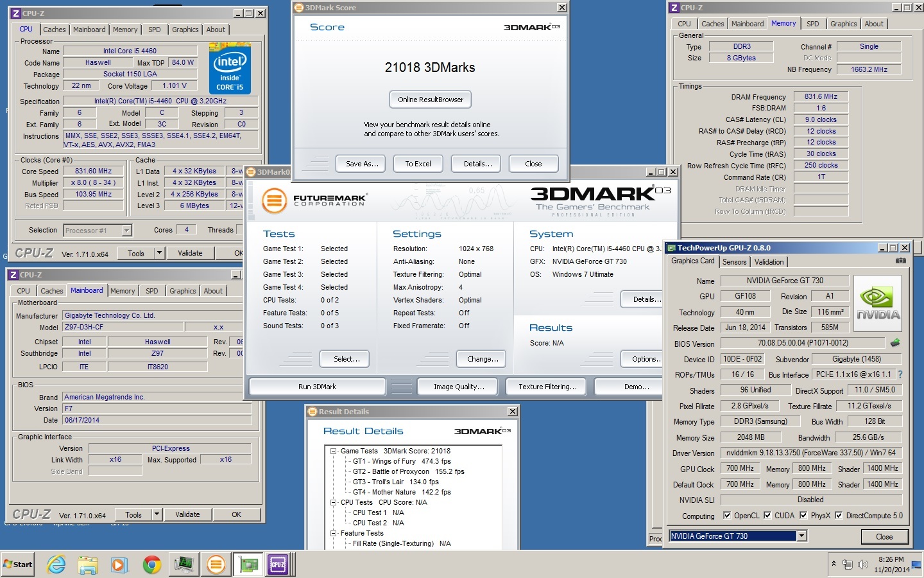This screenshot has width=924, height=578.
Task: Open About tab in top-left CPU-Z window
Action: point(216,30)
